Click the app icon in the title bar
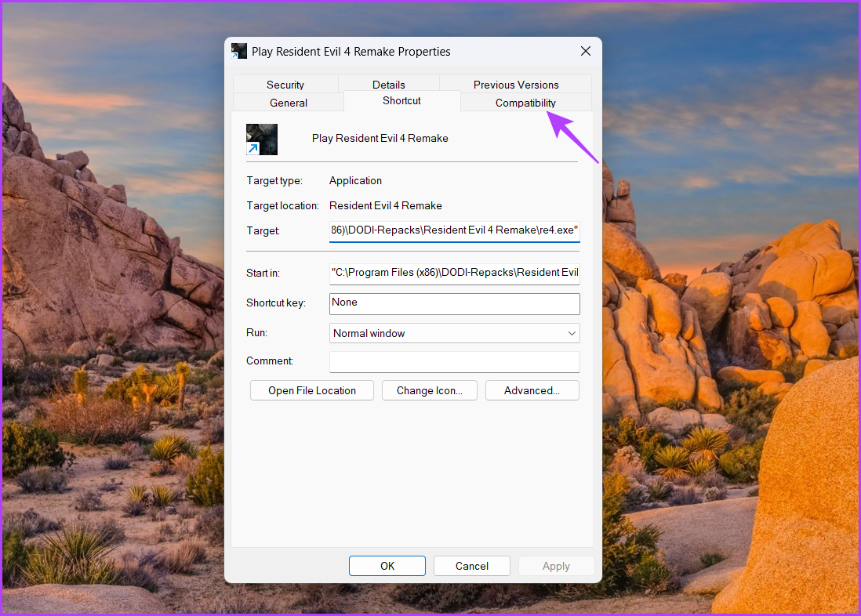861x616 pixels. 239,50
